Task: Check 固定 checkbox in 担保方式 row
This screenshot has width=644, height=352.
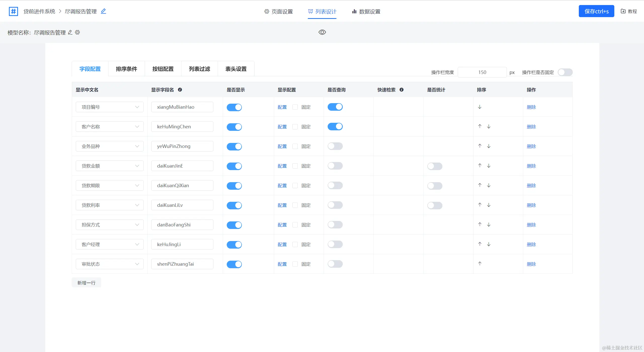Action: click(295, 225)
